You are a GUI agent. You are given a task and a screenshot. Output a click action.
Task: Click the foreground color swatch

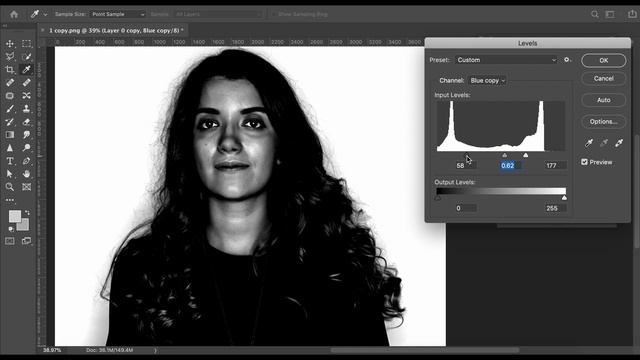(x=15, y=216)
